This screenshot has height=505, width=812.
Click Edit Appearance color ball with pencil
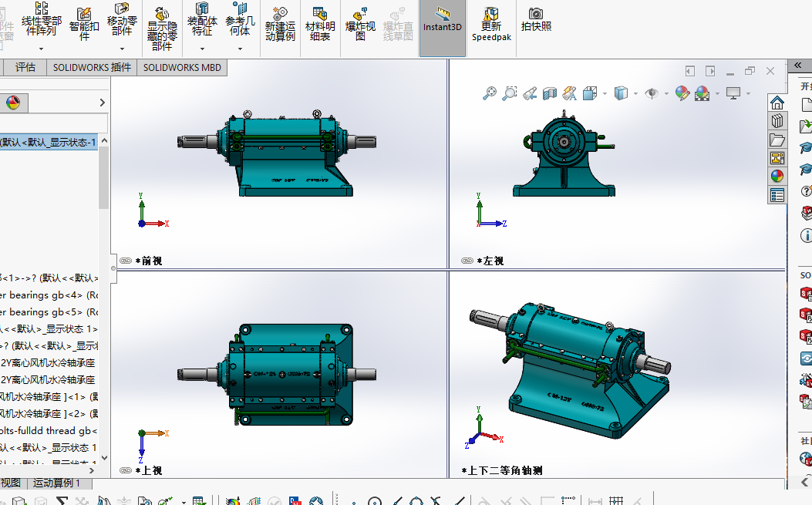point(682,93)
